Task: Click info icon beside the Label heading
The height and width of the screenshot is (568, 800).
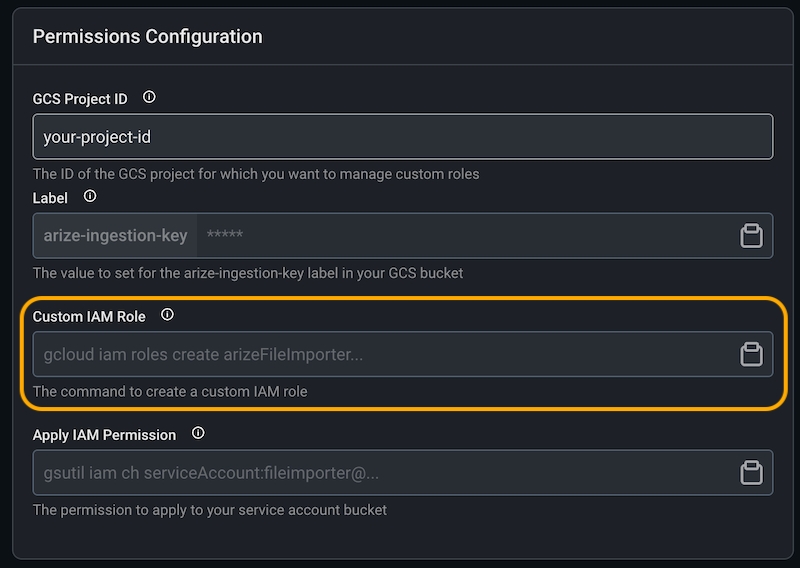Action: click(x=90, y=197)
